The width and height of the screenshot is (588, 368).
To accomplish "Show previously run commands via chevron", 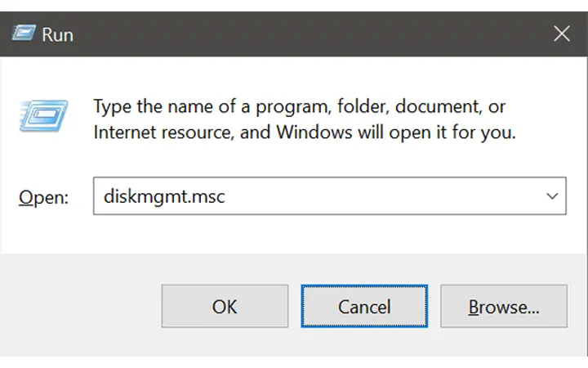I will pos(552,196).
